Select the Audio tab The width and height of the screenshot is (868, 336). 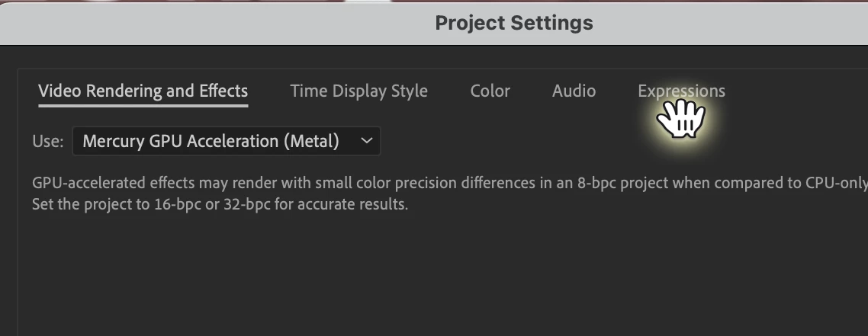point(574,91)
